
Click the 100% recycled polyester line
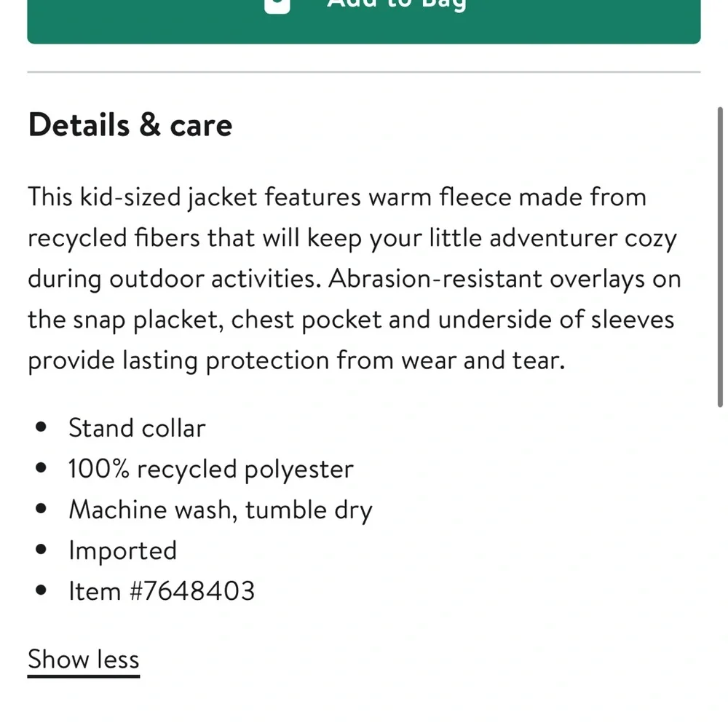pos(211,469)
